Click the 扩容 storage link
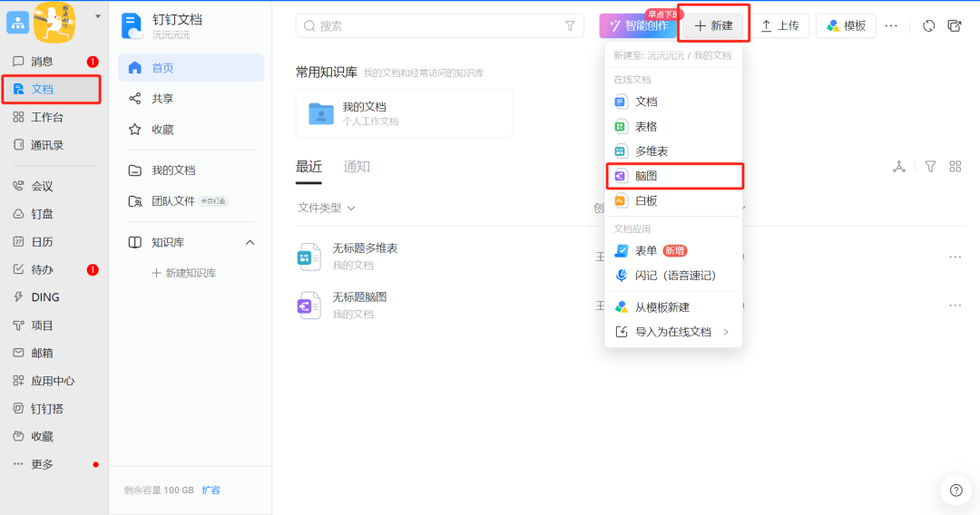The width and height of the screenshot is (980, 515). pos(211,490)
